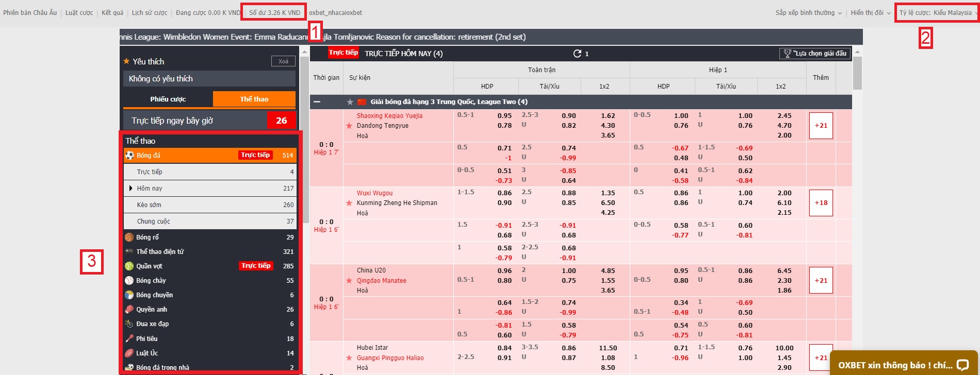Screen dimensions: 980x375
Task: Open the Tỷ lệ cược odds type dropdown
Action: [x=936, y=13]
